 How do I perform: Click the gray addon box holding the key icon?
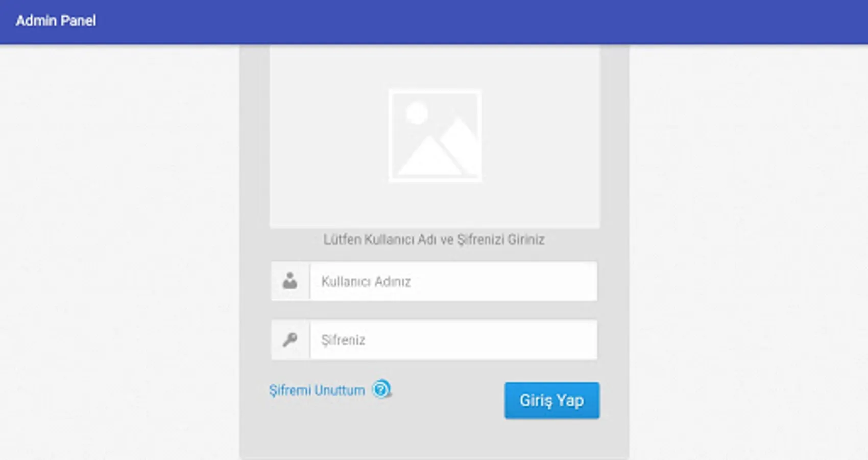(290, 340)
